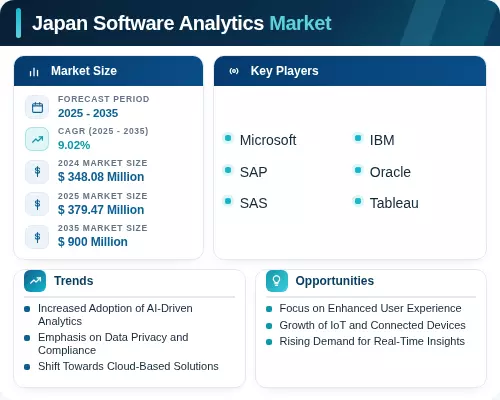Screen dimensions: 500x400
Task: Click the Opportunities lightbulb icon
Action: coord(277,281)
